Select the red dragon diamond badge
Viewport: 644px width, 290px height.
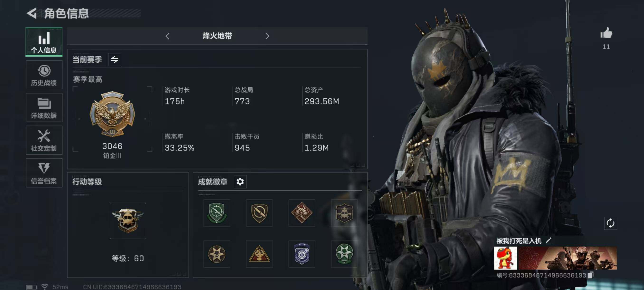pyautogui.click(x=302, y=213)
